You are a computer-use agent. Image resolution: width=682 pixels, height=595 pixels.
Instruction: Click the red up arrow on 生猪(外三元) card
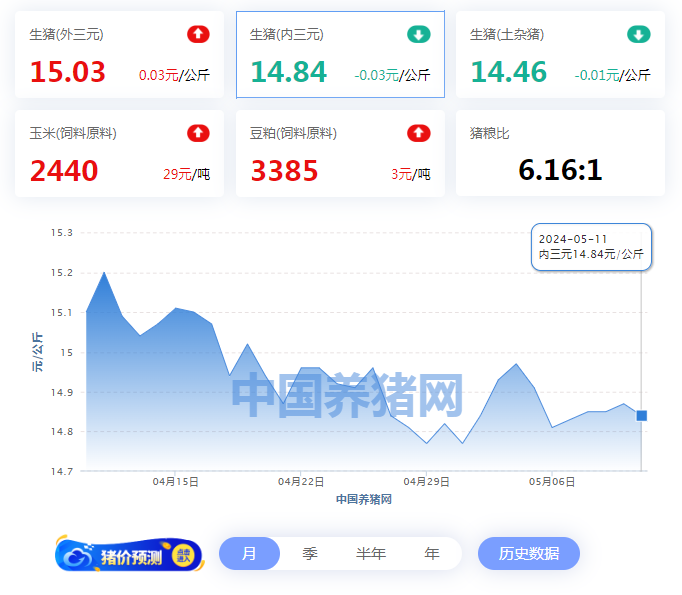point(198,34)
